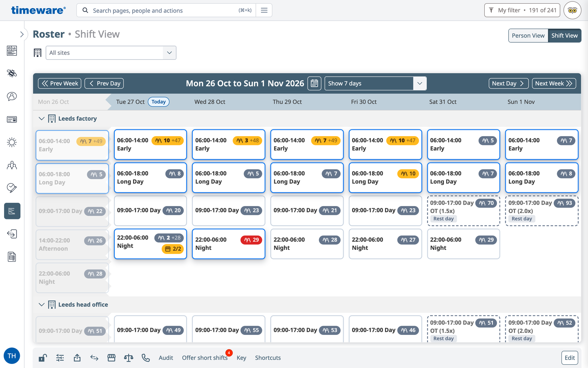Focus the search pages, people and actions field

tap(165, 10)
